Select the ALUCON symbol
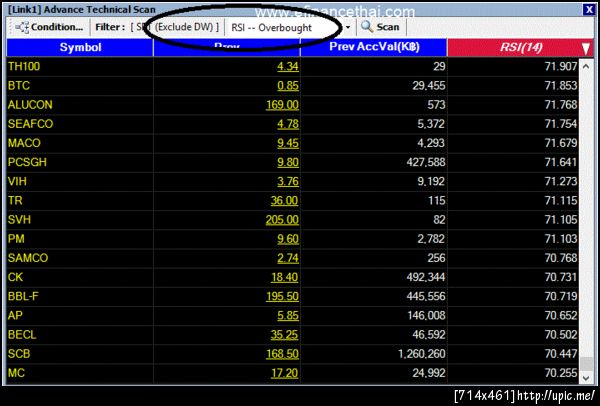600x406 pixels. (x=30, y=105)
